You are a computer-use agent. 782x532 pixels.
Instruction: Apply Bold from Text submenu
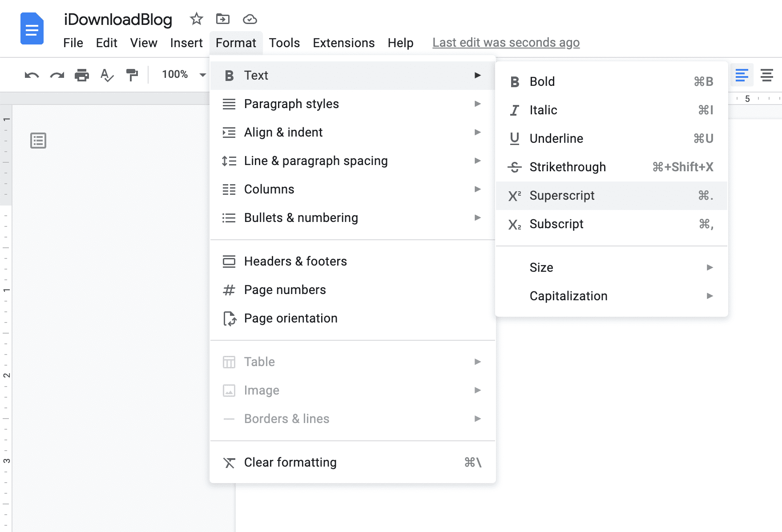coord(612,82)
